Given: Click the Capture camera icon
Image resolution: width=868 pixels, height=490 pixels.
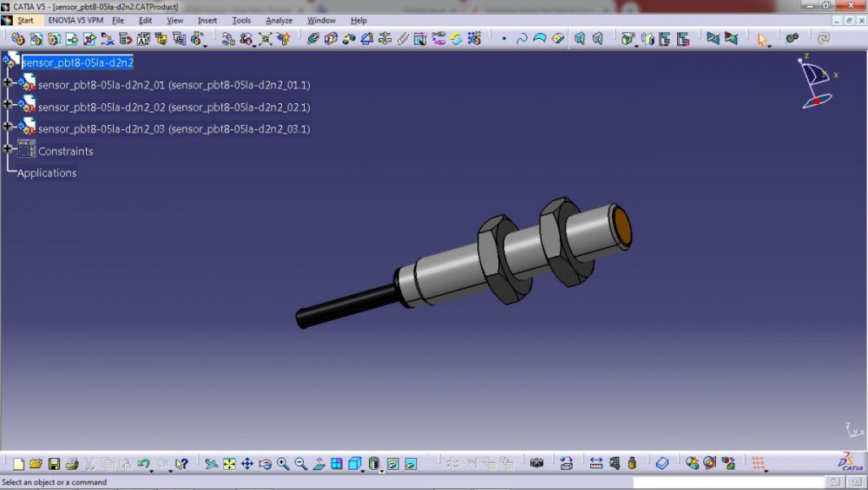Looking at the screenshot, I should click(x=537, y=464).
